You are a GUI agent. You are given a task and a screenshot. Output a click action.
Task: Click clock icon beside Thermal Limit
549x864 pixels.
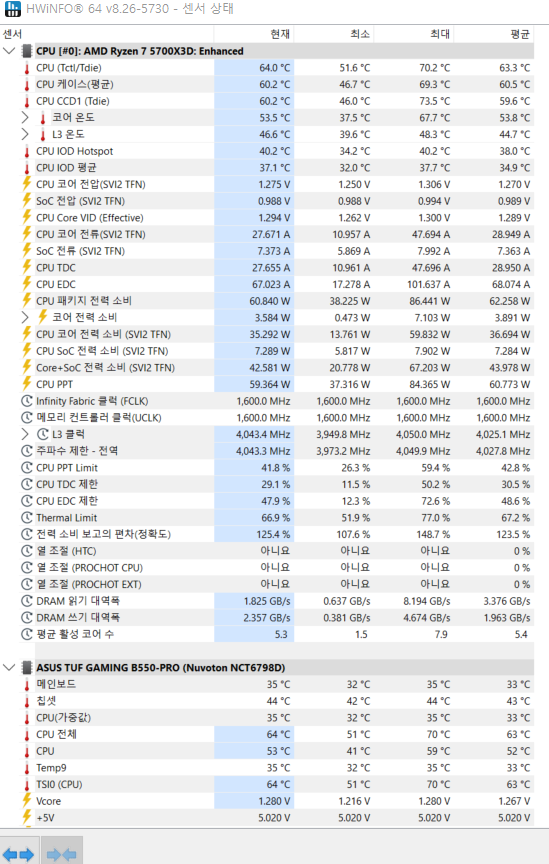(x=26, y=518)
